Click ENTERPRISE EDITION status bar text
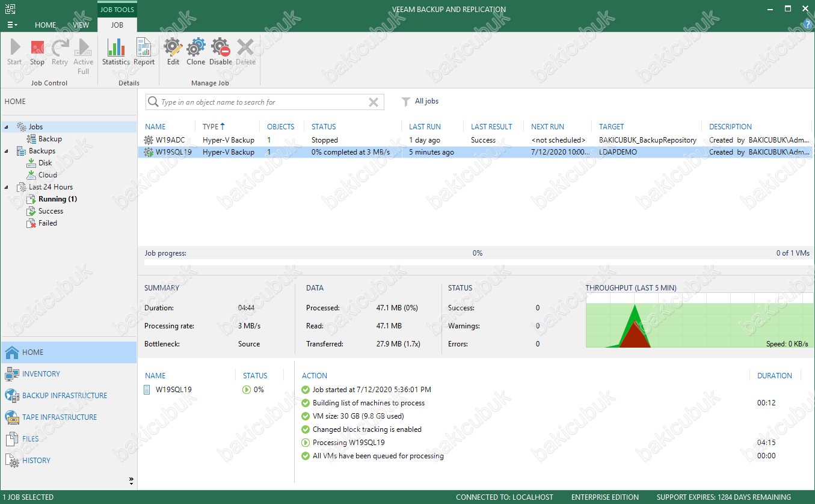 [604, 497]
